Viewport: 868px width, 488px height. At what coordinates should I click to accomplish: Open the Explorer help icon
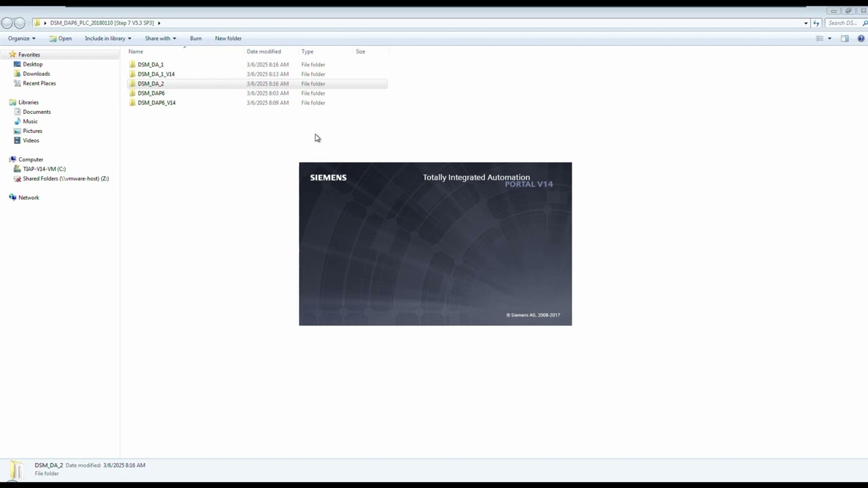(x=861, y=39)
